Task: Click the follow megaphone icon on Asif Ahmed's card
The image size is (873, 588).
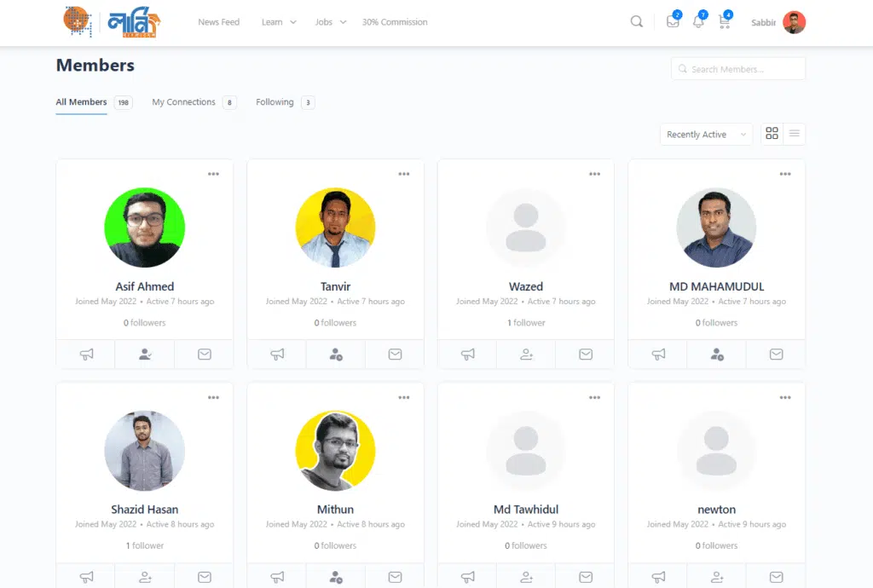Action: click(86, 355)
